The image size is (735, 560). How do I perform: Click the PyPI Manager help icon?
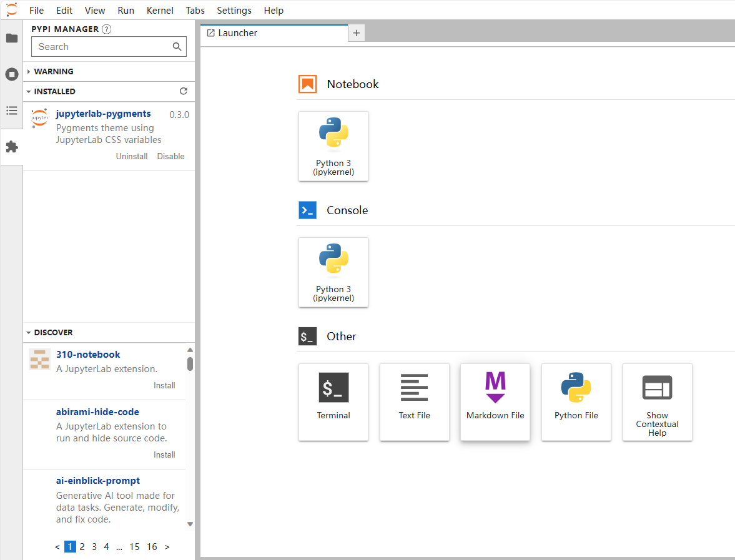point(107,29)
